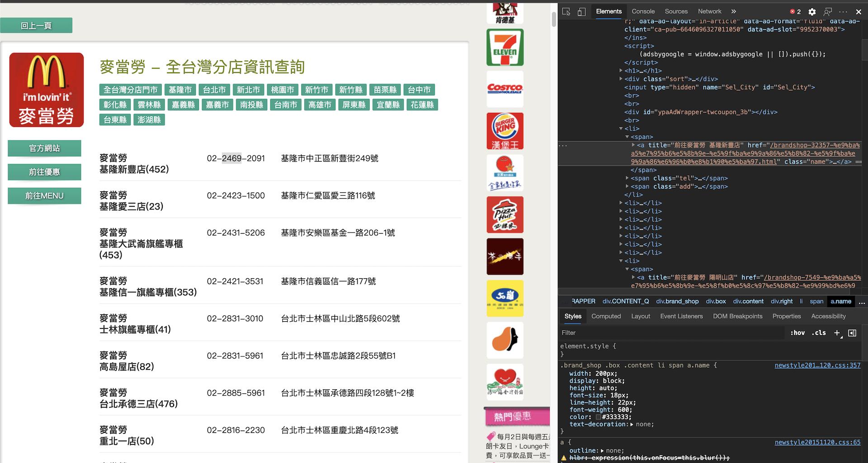Show more DevTools tabs chevron
Viewport: 868px width, 463px height.
pos(733,11)
